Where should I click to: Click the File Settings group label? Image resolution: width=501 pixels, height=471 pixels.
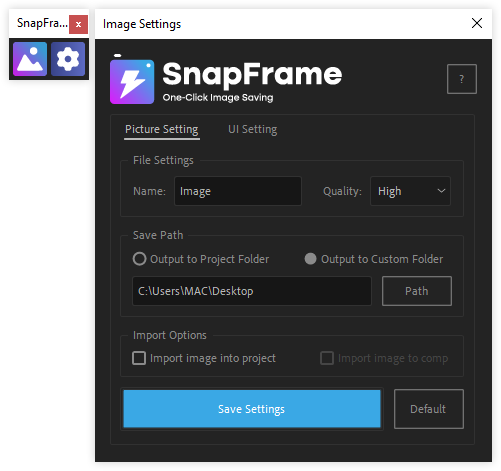pos(163,160)
